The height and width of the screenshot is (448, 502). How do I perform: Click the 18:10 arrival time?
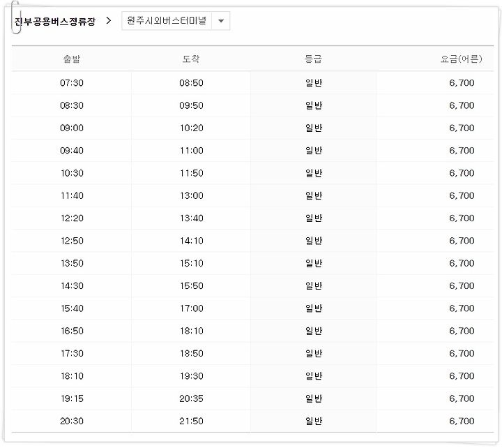pyautogui.click(x=191, y=331)
